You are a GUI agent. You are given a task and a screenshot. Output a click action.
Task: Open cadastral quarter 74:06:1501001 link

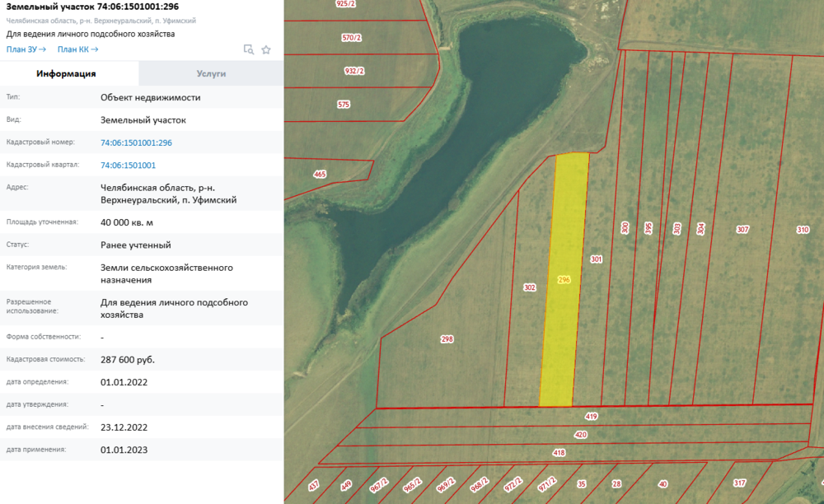click(x=128, y=165)
